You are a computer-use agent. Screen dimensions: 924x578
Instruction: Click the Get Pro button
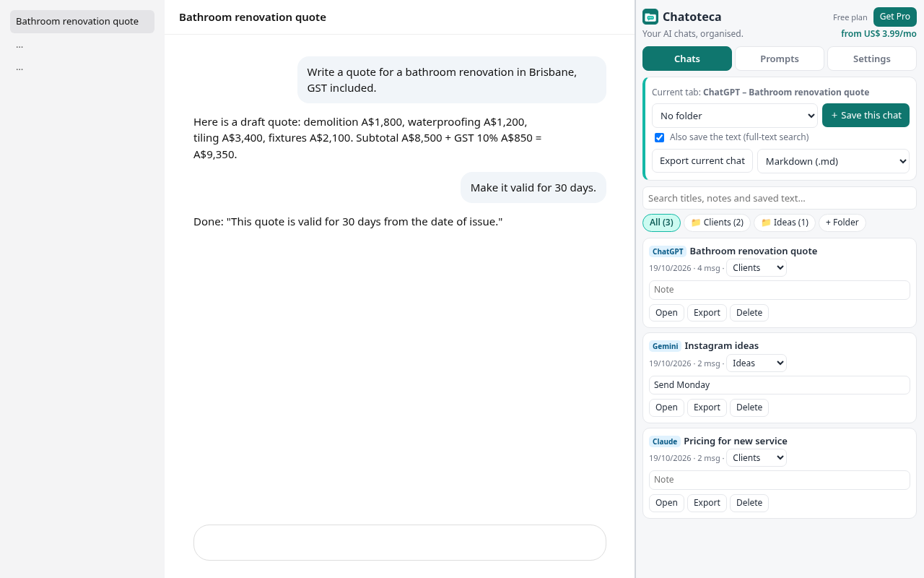pos(895,17)
